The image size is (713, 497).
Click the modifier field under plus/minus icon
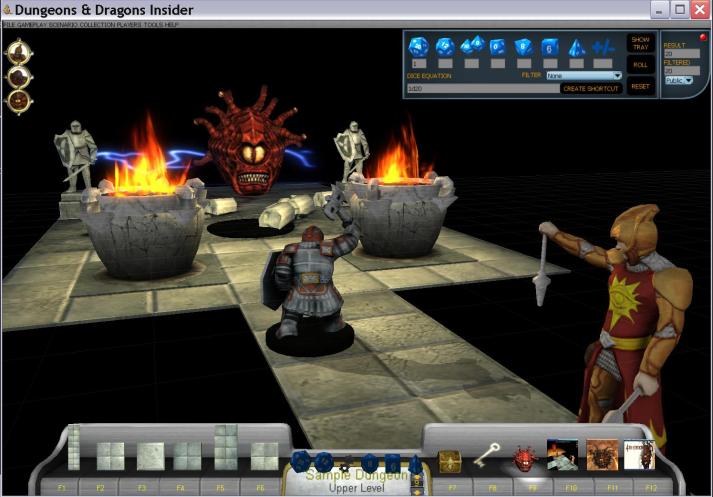603,64
